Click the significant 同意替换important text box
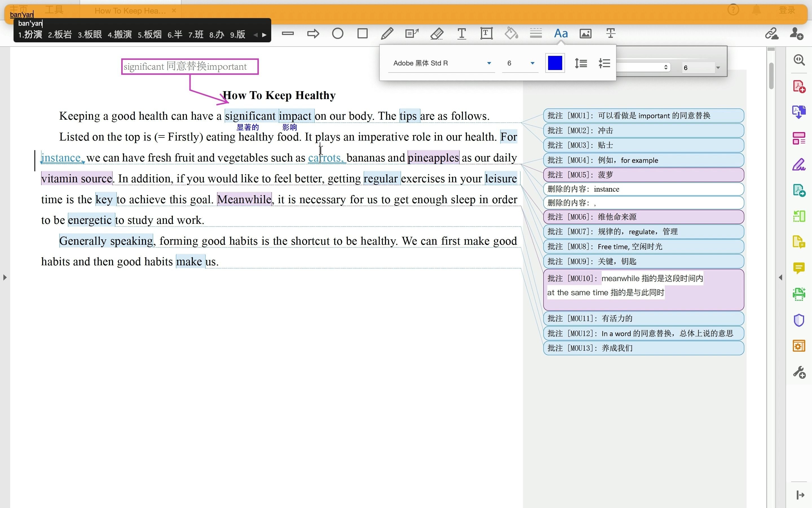Image resolution: width=812 pixels, height=508 pixels. pos(190,67)
